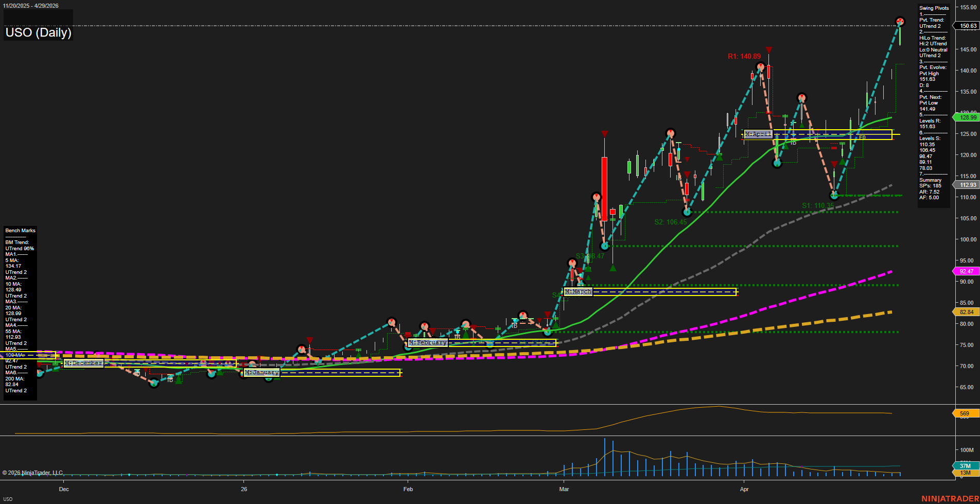Select the large red candlestick in early March

point(604,188)
